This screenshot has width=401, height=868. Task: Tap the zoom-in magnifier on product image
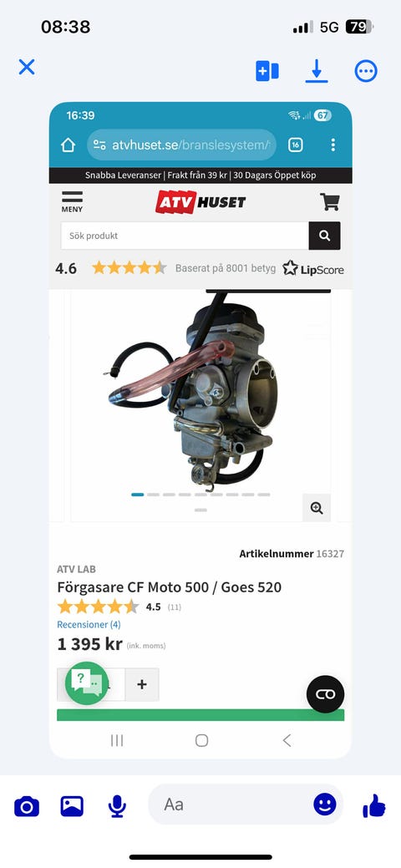pos(317,508)
